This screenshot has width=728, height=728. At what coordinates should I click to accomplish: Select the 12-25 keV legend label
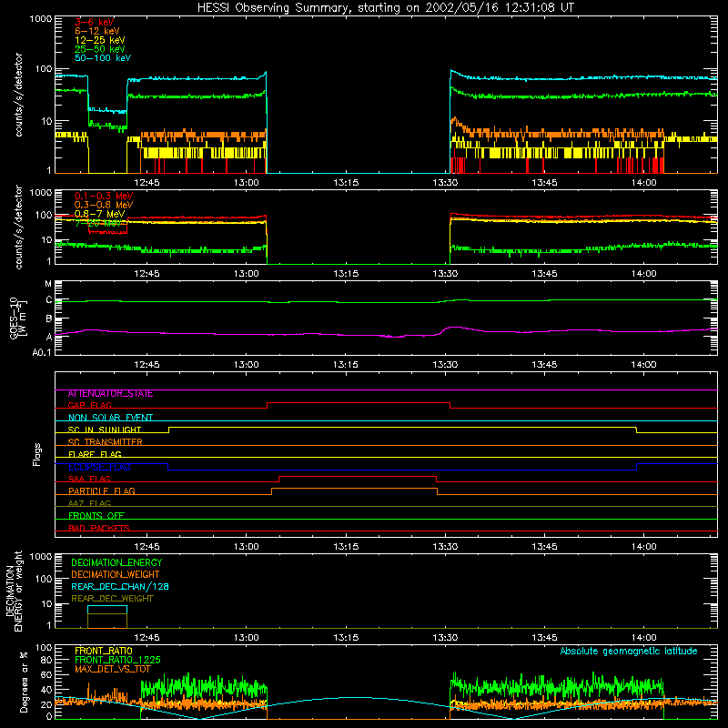tap(100, 40)
